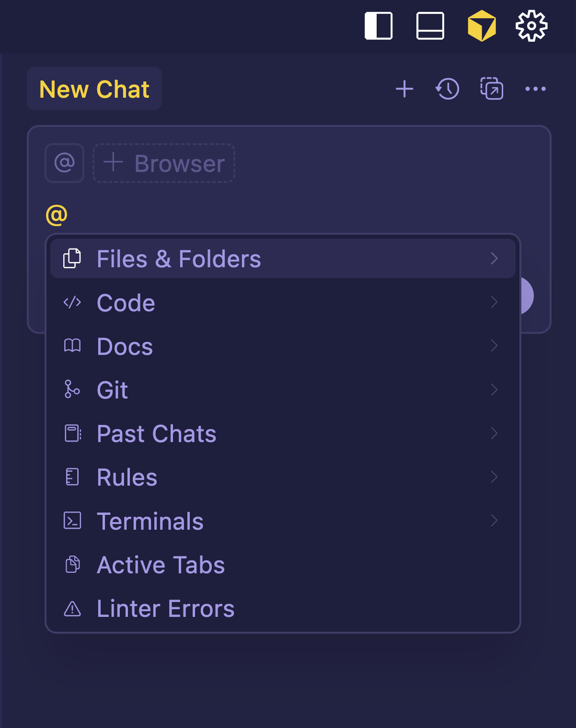The image size is (576, 728).
Task: Choose Rules from mention menu
Action: point(127,477)
